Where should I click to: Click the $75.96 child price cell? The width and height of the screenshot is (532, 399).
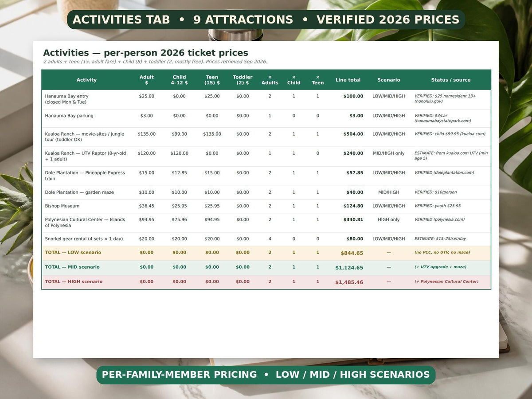click(179, 219)
